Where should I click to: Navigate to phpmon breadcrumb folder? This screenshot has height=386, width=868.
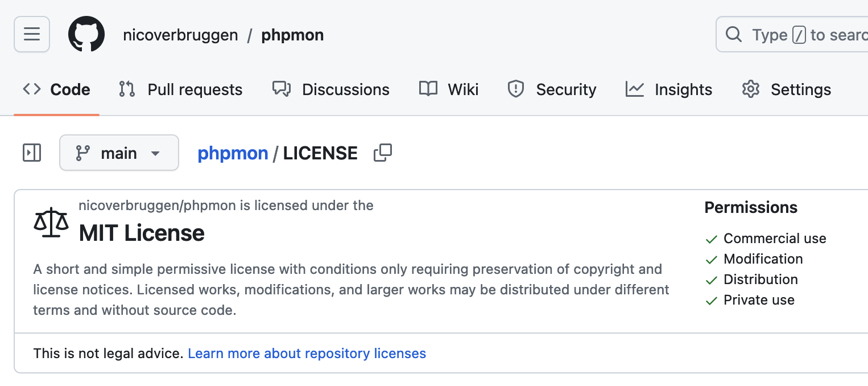tap(233, 153)
